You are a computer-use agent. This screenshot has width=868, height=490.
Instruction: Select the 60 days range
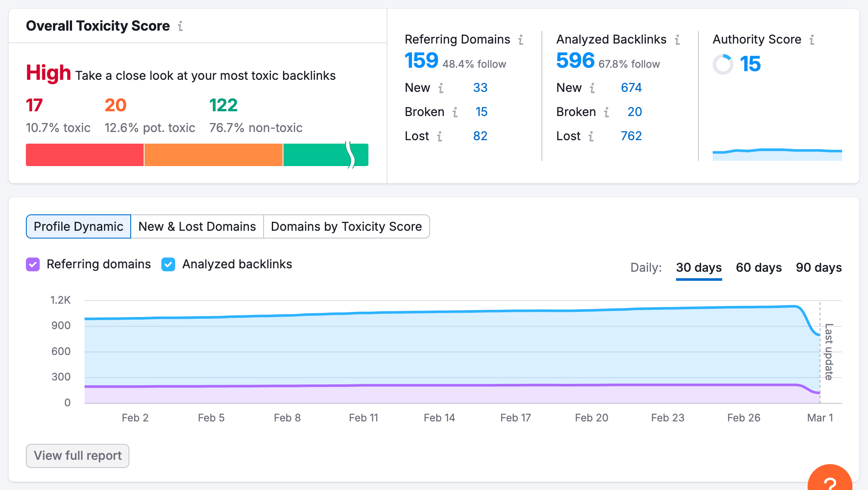click(759, 267)
